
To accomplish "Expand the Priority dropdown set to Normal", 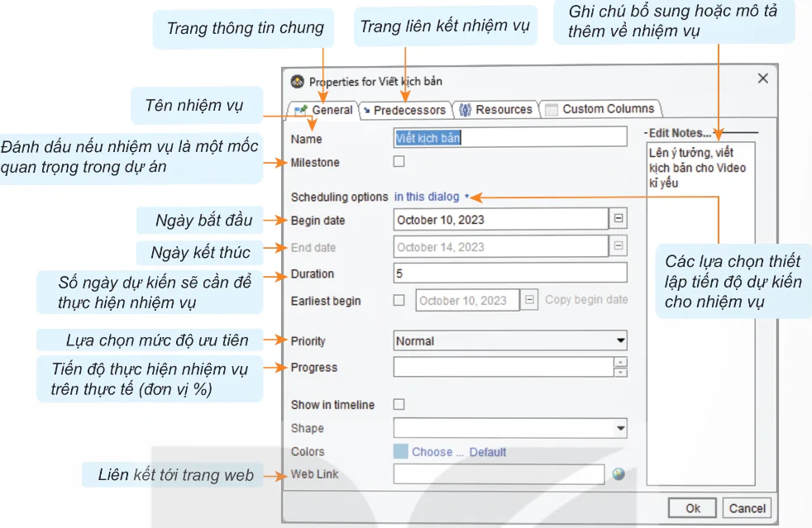I will click(510, 340).
